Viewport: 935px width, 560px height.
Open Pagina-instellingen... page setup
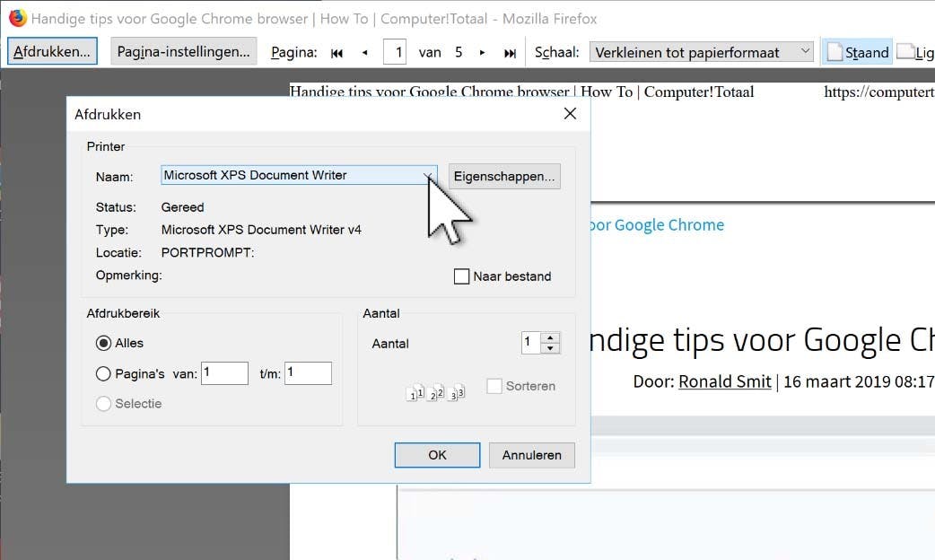point(184,51)
